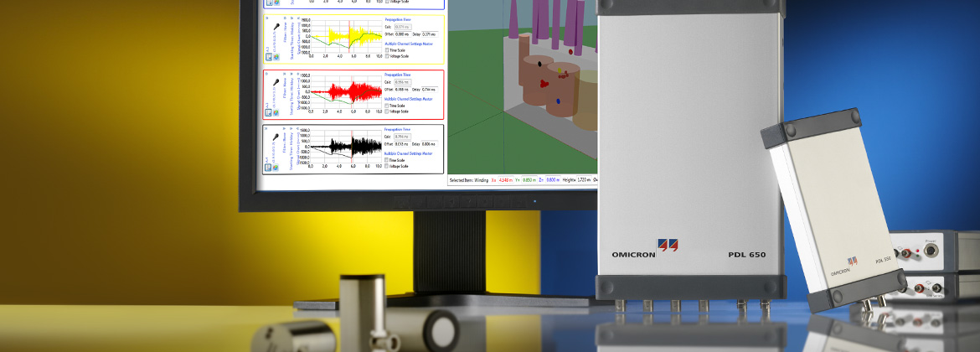Image resolution: width=980 pixels, height=352 pixels.
Task: Click the framed sensor icon in the red panel
Action: [268, 112]
